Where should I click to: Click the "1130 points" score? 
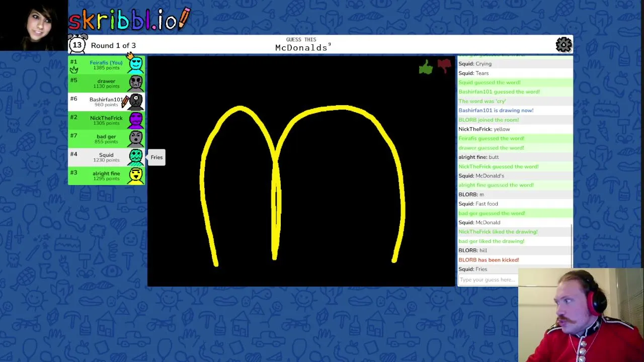point(106,86)
